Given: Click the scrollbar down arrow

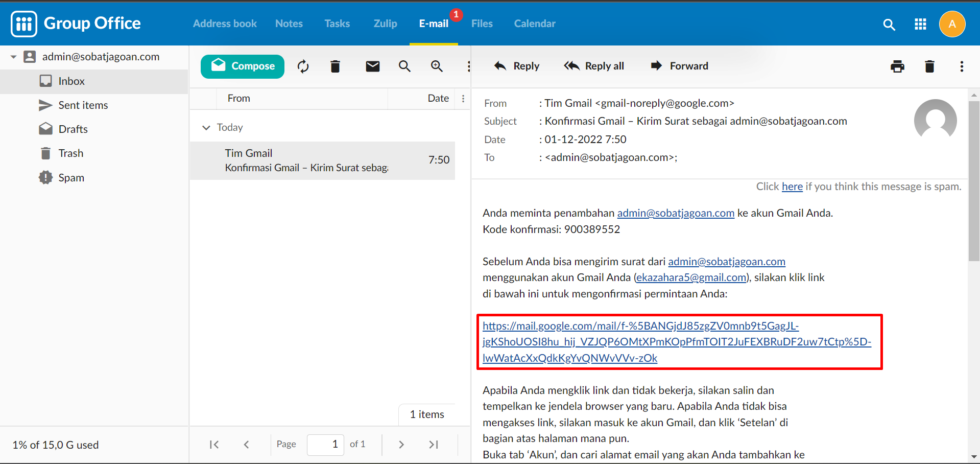Looking at the screenshot, I should [974, 457].
